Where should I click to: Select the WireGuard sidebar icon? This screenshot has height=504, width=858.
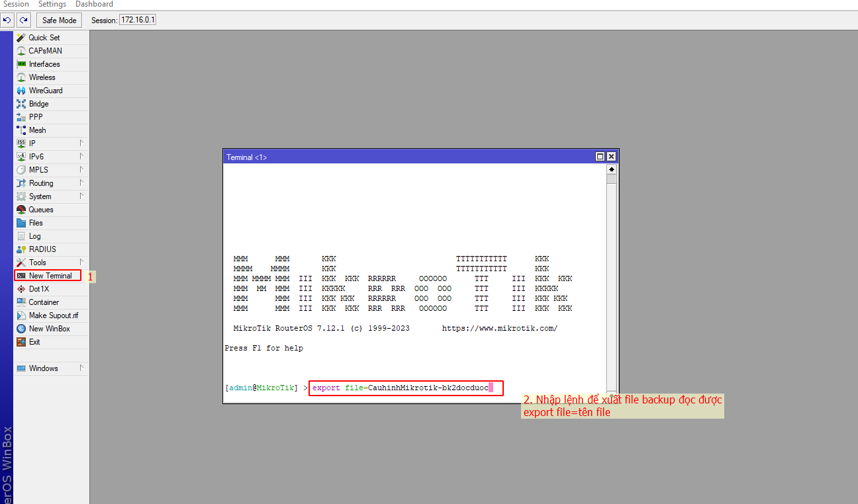[x=21, y=91]
